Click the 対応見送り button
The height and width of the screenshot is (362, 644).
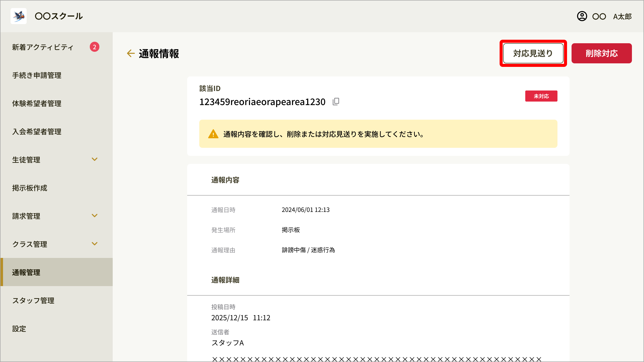pyautogui.click(x=533, y=53)
